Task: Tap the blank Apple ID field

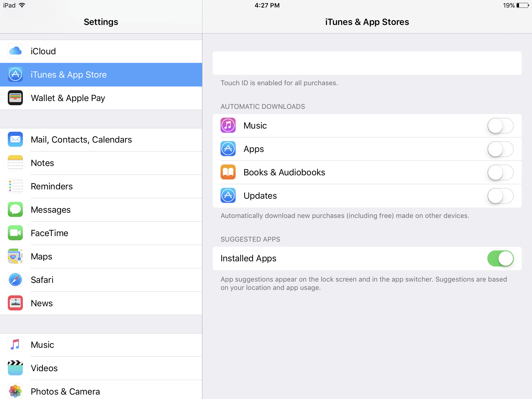Action: coord(367,63)
